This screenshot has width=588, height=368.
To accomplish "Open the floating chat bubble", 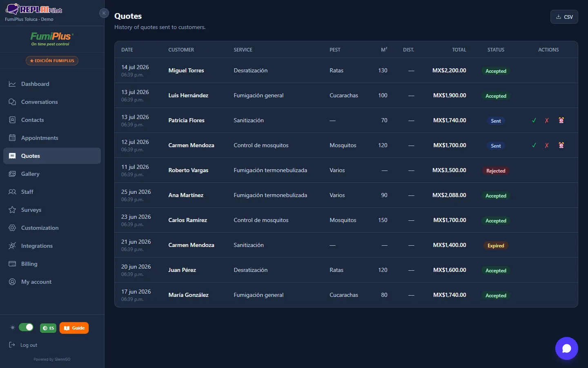I will pyautogui.click(x=566, y=348).
